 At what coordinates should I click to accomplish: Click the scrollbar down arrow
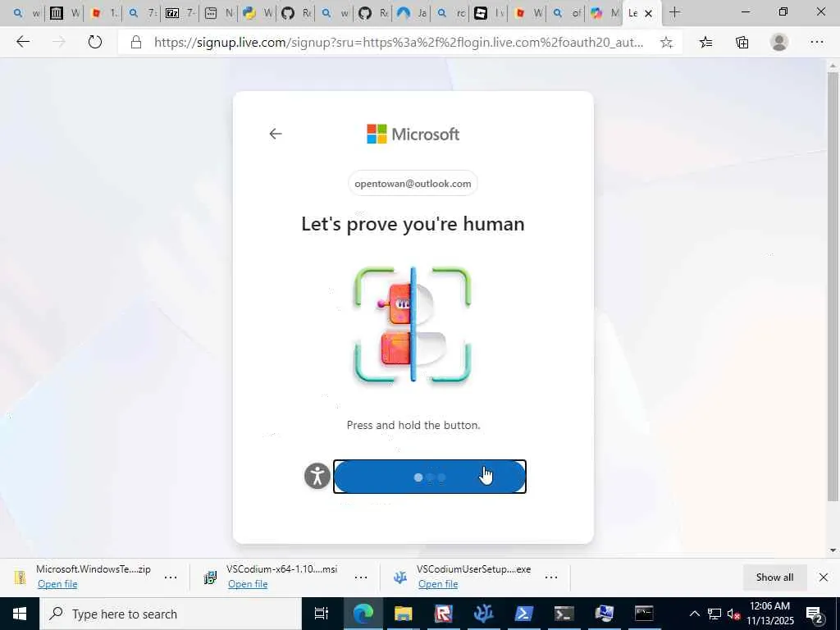click(833, 550)
